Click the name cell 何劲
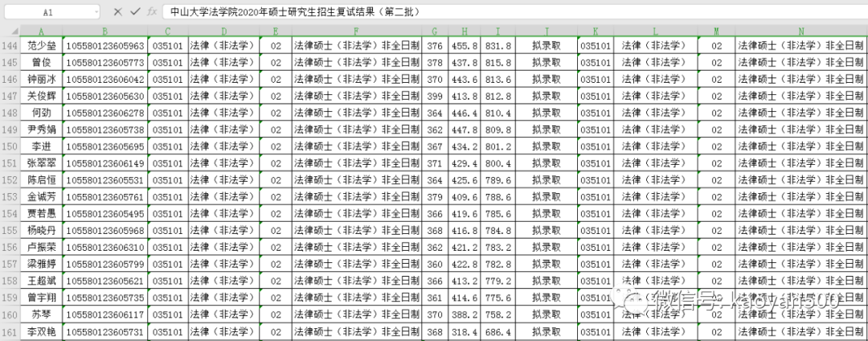This screenshot has height=341, width=868. pyautogui.click(x=42, y=113)
